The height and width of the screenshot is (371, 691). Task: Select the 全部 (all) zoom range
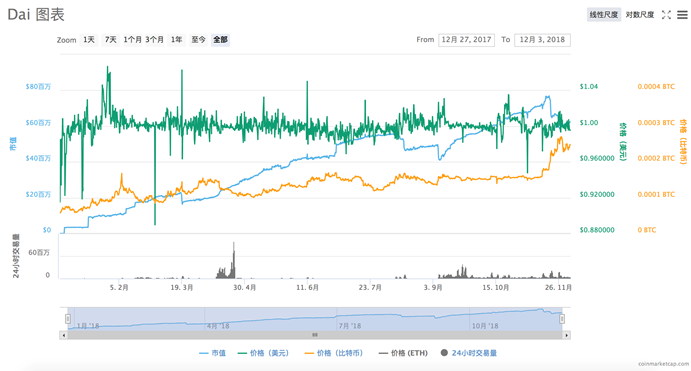[220, 40]
